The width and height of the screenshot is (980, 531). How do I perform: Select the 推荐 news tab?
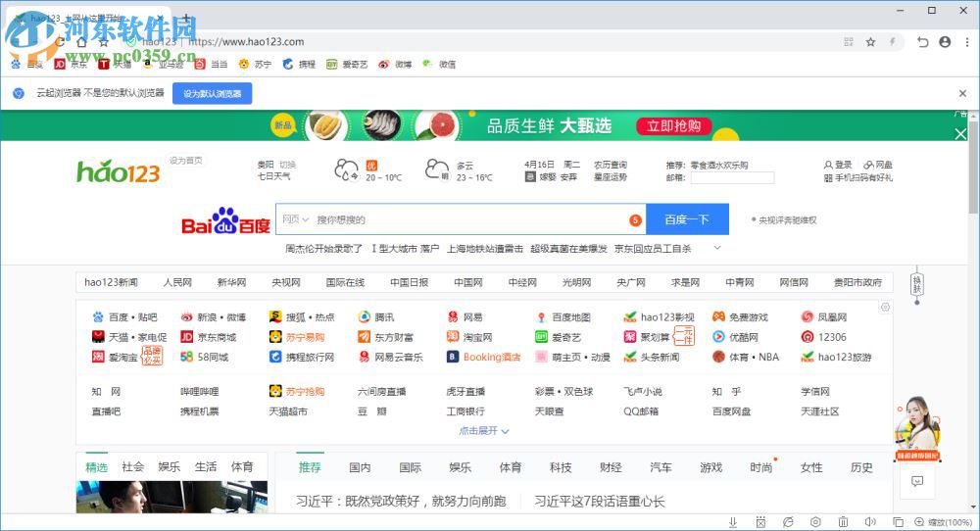[x=310, y=467]
